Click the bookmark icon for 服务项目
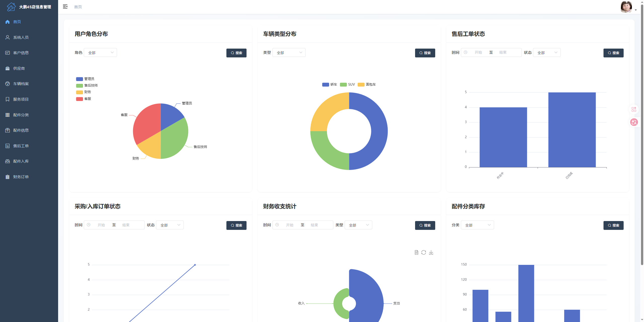644x322 pixels. [8, 99]
